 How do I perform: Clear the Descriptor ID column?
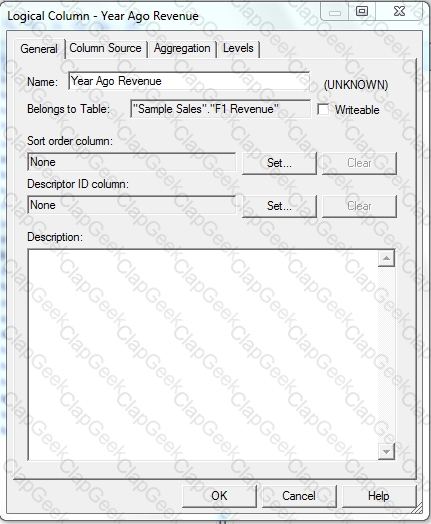click(359, 206)
